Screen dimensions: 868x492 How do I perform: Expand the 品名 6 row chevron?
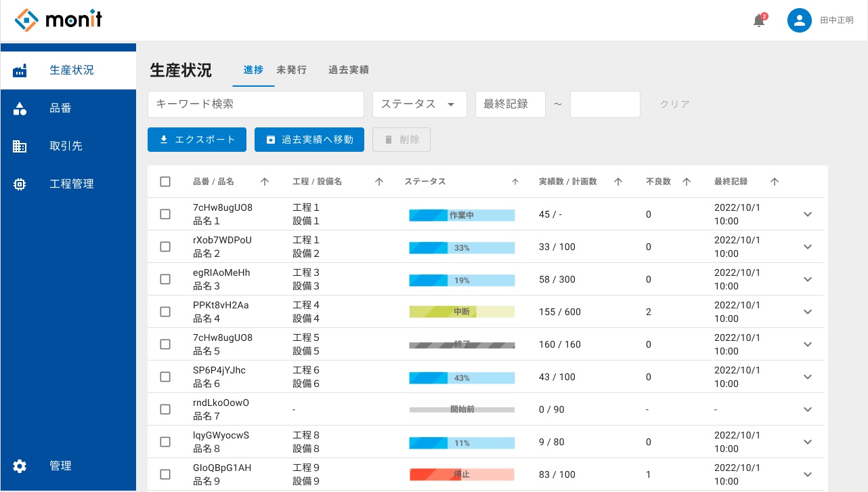[807, 377]
